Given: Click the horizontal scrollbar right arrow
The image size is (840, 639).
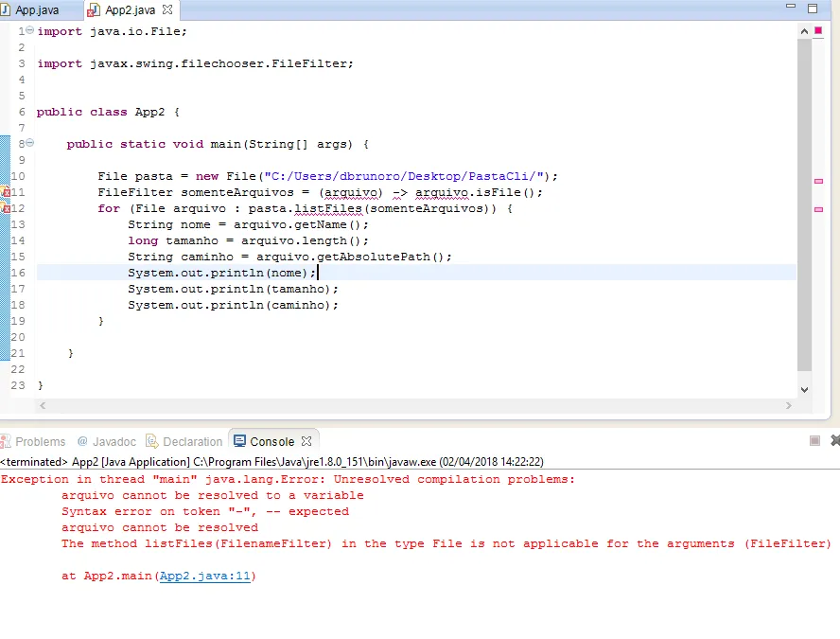Looking at the screenshot, I should (789, 406).
